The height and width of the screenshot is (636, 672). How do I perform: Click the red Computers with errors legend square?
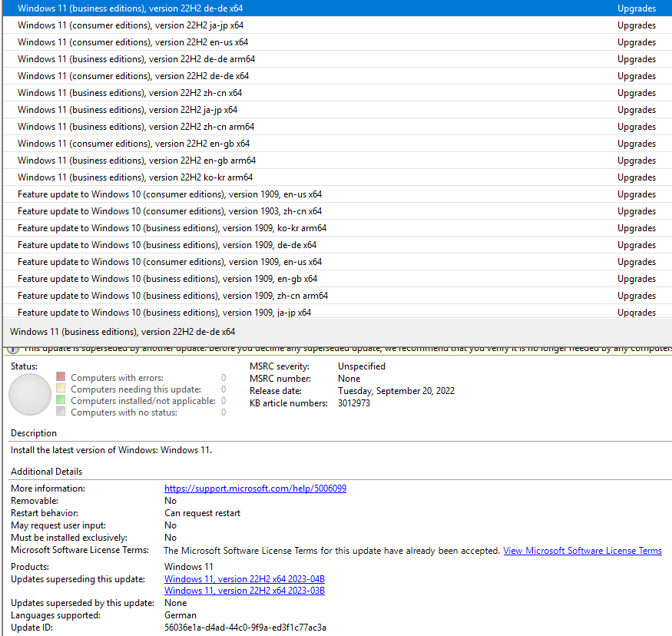tap(61, 376)
